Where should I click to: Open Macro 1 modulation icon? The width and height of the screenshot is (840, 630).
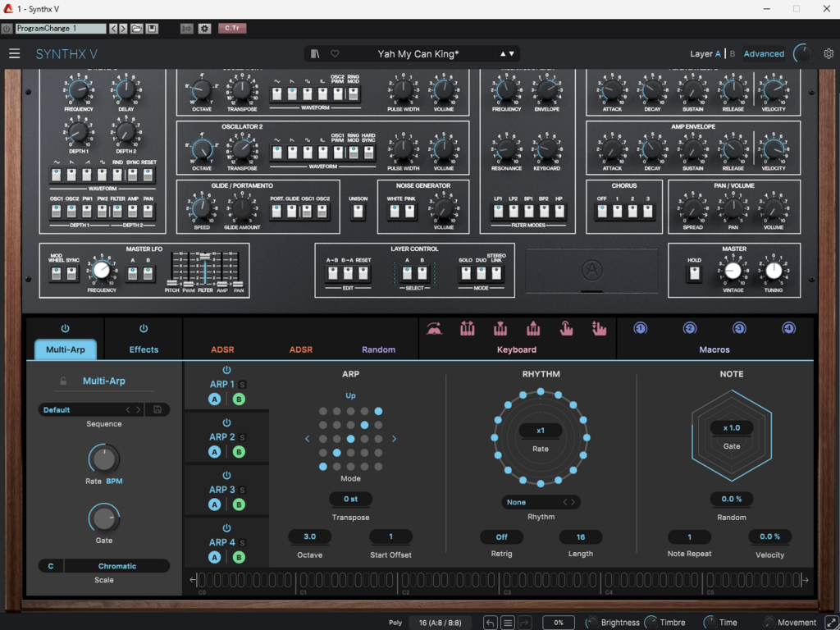(640, 328)
